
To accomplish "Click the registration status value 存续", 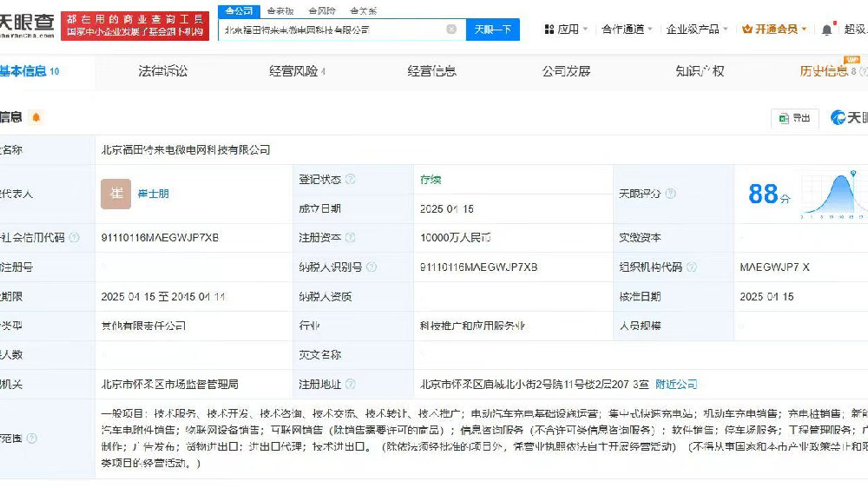I will [x=431, y=180].
